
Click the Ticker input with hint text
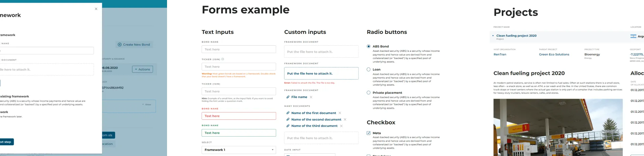tap(239, 91)
